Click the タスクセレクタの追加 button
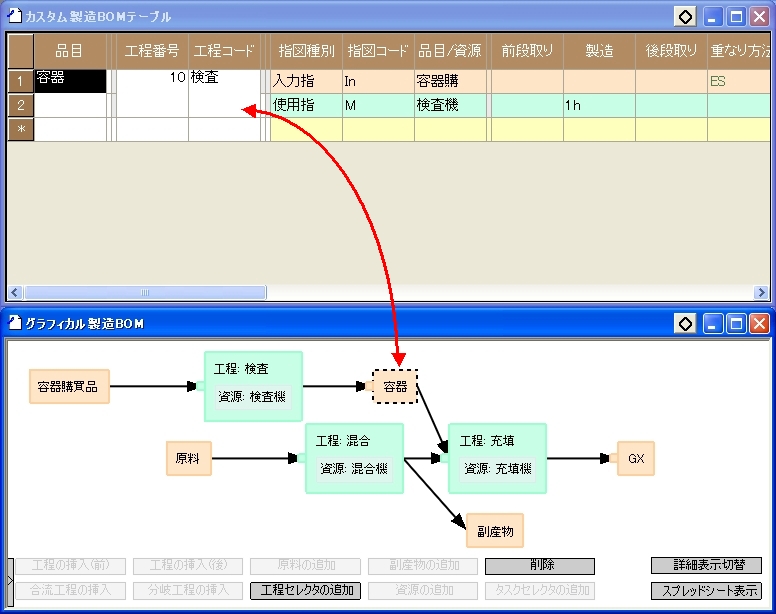 pyautogui.click(x=540, y=590)
